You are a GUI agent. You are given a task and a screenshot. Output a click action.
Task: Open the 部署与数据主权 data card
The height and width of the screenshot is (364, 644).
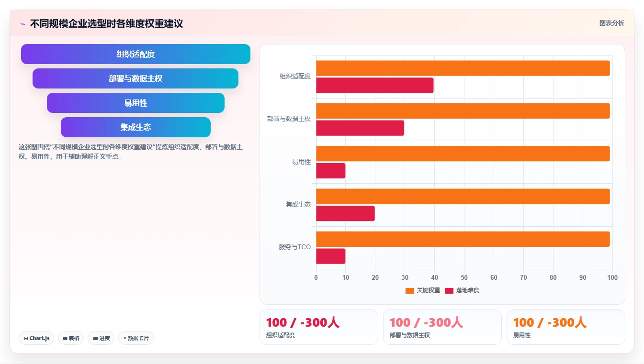pos(442,327)
